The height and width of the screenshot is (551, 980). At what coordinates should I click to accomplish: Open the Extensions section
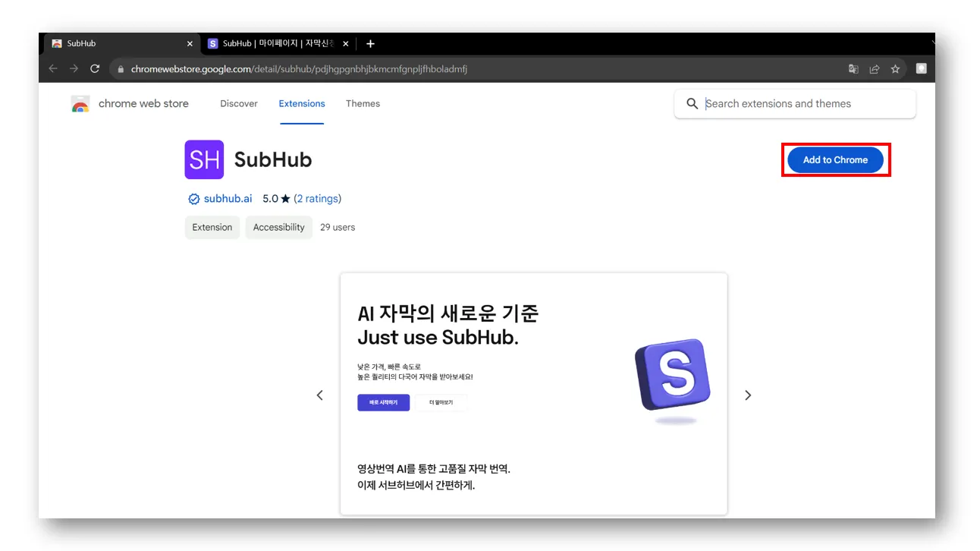tap(302, 104)
